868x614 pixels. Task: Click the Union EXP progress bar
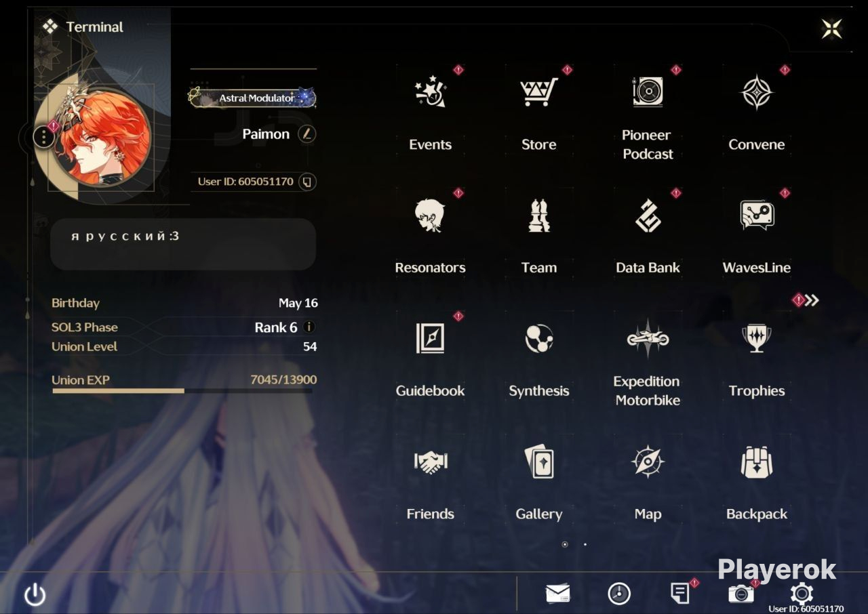182,391
